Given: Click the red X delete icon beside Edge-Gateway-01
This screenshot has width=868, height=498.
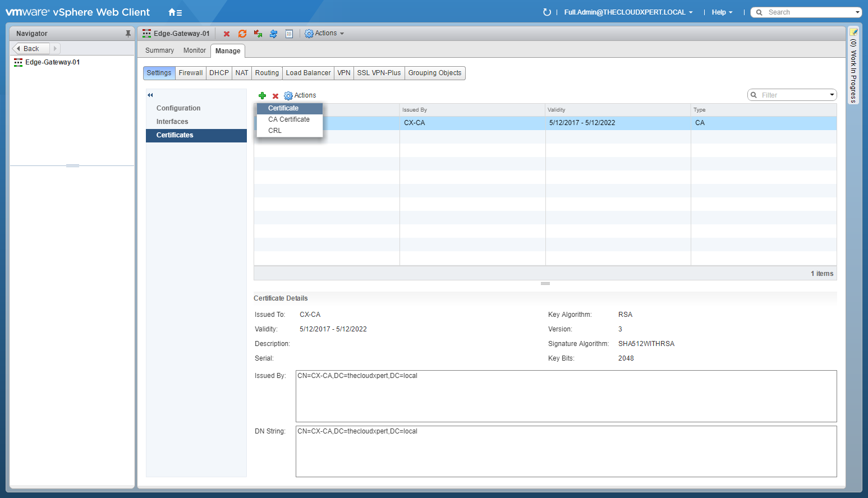Looking at the screenshot, I should [x=227, y=34].
